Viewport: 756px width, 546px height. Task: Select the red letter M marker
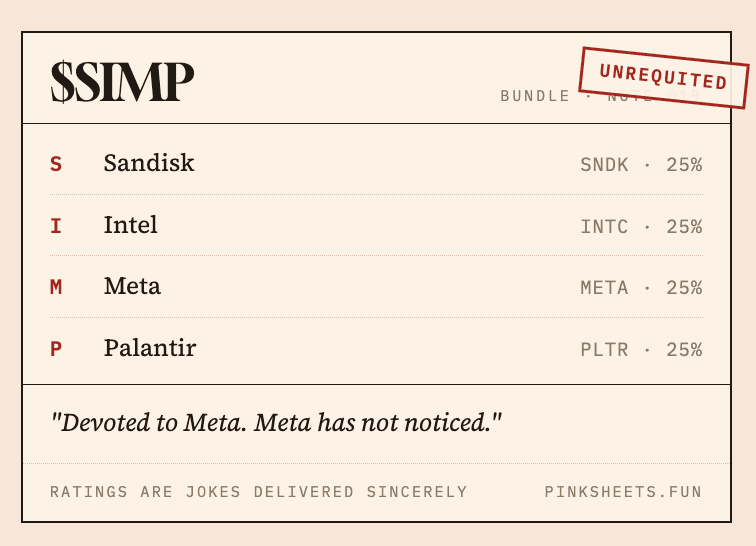(56, 287)
